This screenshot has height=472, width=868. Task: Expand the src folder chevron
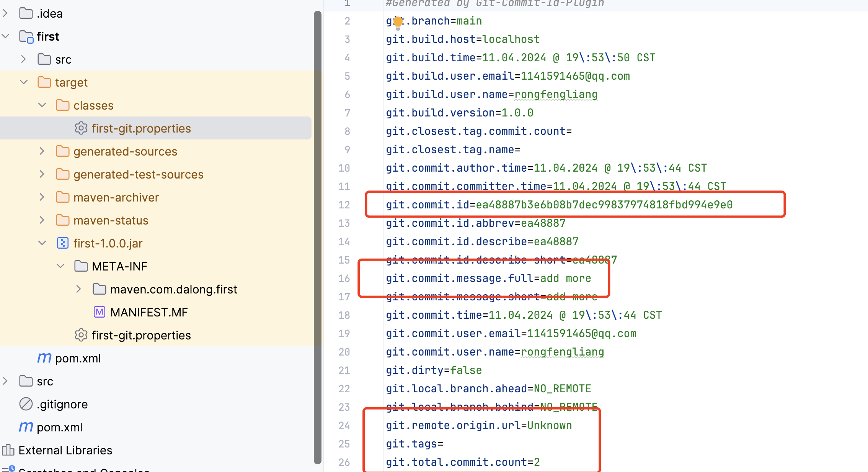(23, 59)
